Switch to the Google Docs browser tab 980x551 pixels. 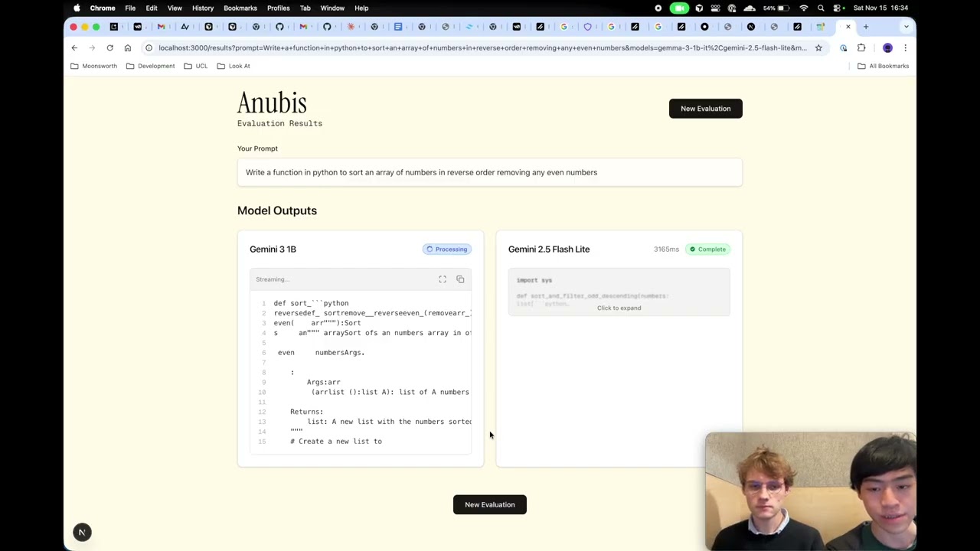pos(398,27)
